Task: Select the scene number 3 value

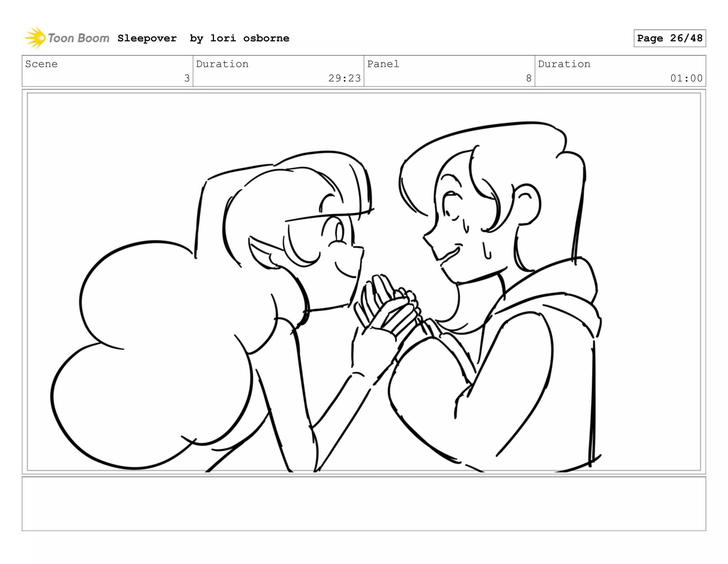Action: 187,78
